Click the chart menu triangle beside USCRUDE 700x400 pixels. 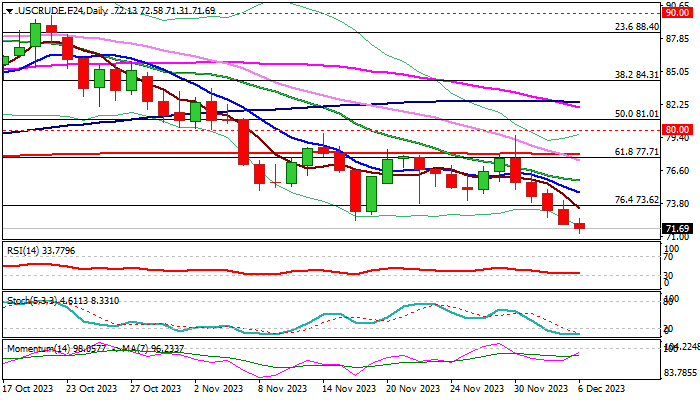(9, 11)
